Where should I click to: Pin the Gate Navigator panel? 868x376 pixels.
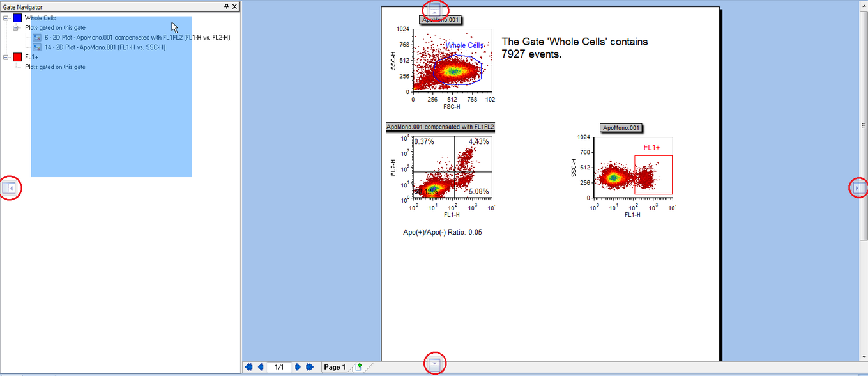(x=226, y=6)
